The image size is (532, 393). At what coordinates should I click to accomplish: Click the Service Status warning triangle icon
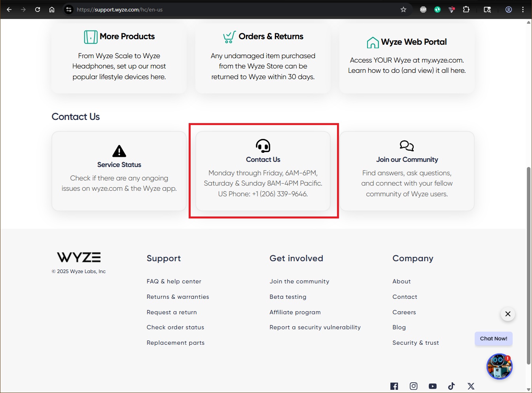(x=119, y=151)
